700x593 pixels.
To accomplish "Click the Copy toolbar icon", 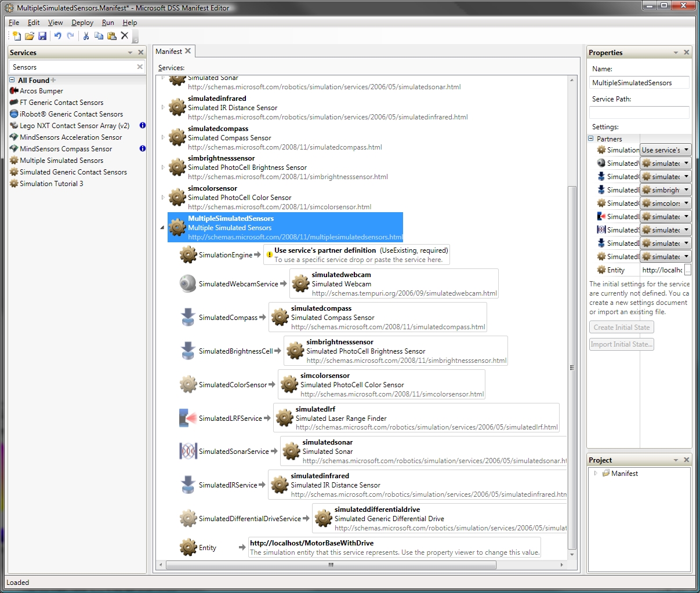I will coord(99,36).
